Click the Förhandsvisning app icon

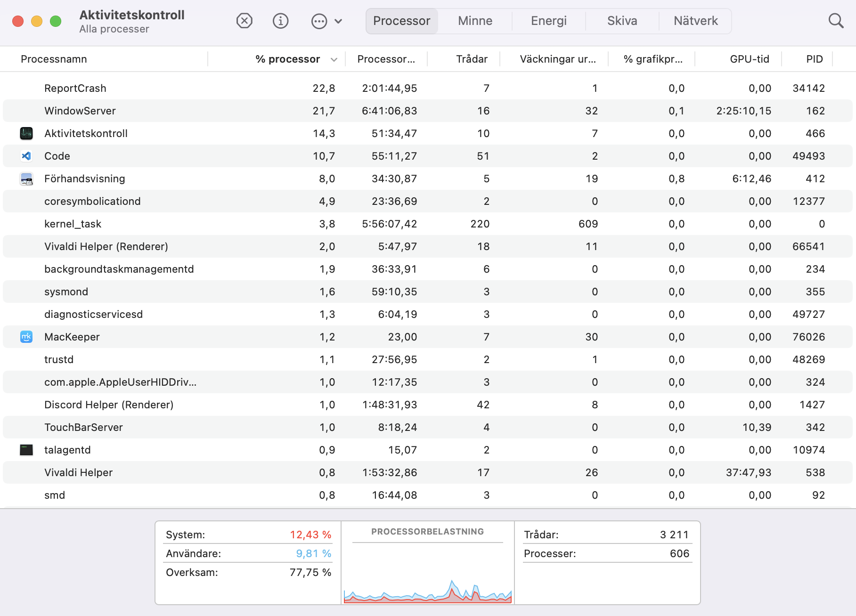tap(26, 178)
